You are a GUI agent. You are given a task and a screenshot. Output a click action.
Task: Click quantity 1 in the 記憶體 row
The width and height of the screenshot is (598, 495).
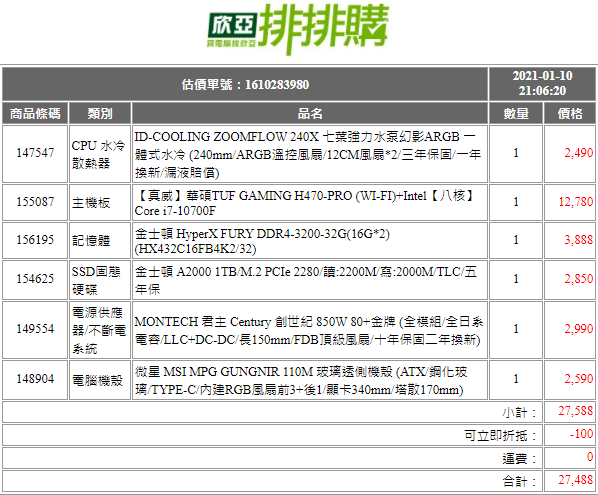(x=516, y=240)
